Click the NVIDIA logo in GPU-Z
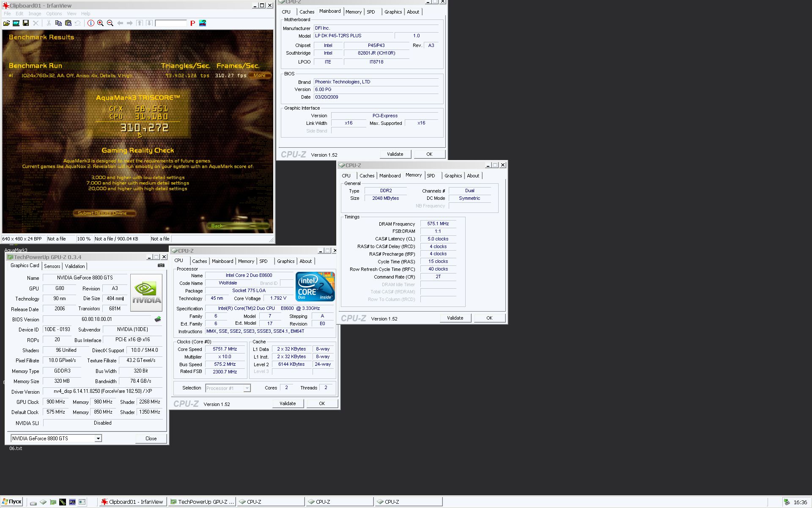The image size is (812, 508). click(x=146, y=293)
